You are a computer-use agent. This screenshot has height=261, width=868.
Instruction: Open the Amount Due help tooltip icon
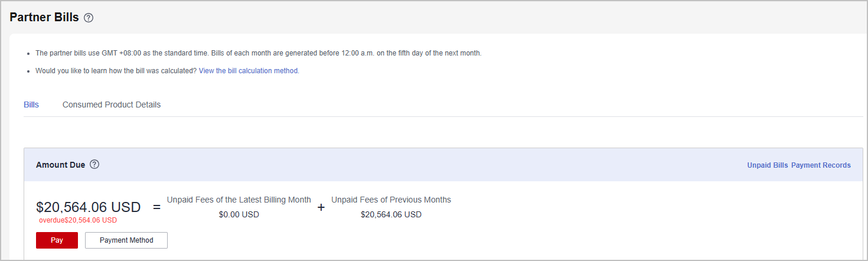pos(94,165)
